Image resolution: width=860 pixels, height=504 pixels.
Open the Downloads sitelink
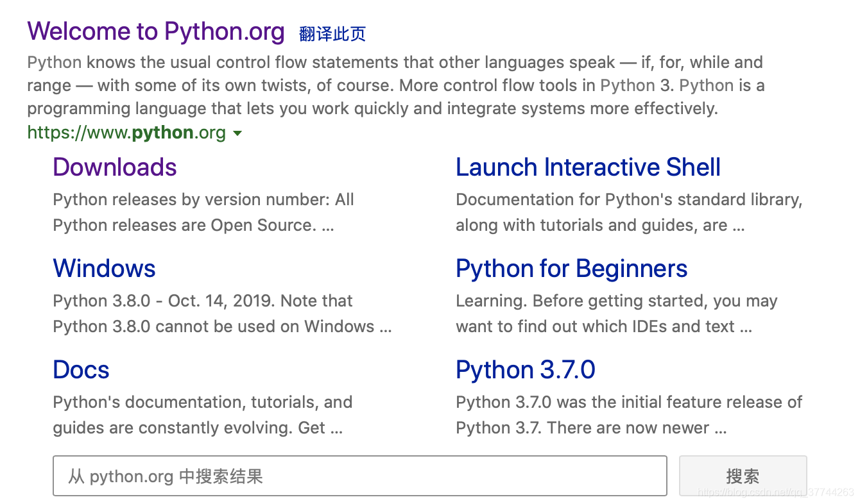click(x=115, y=167)
